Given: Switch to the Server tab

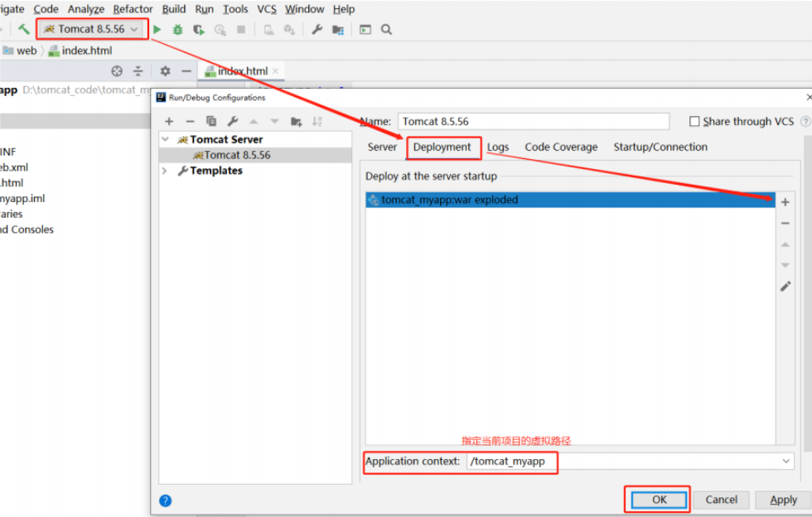Looking at the screenshot, I should click(382, 147).
